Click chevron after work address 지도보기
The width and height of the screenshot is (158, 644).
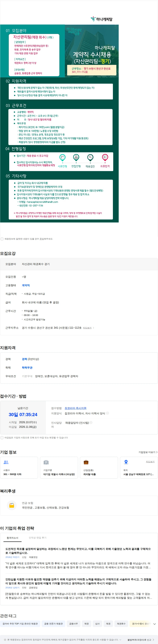(93, 328)
